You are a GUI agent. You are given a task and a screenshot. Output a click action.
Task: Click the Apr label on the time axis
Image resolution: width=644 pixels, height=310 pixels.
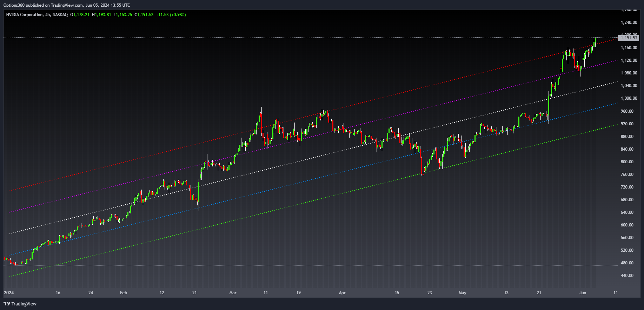pyautogui.click(x=342, y=293)
